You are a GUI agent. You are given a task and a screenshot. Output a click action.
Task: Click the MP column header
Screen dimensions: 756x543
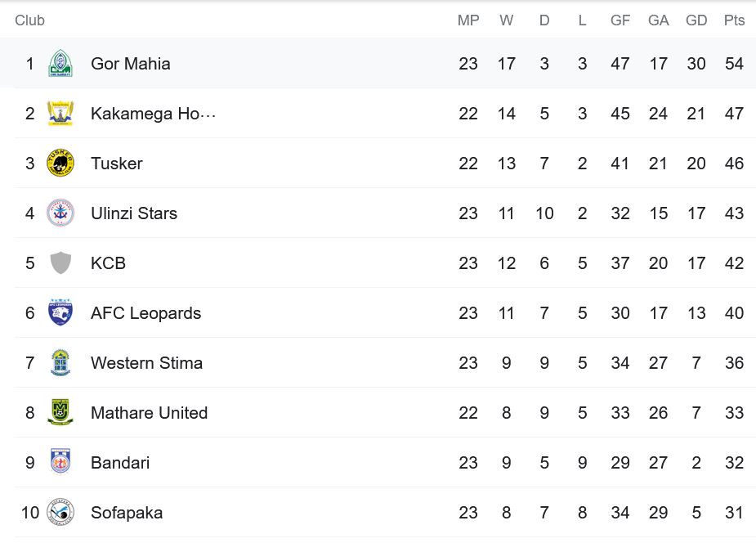point(468,20)
